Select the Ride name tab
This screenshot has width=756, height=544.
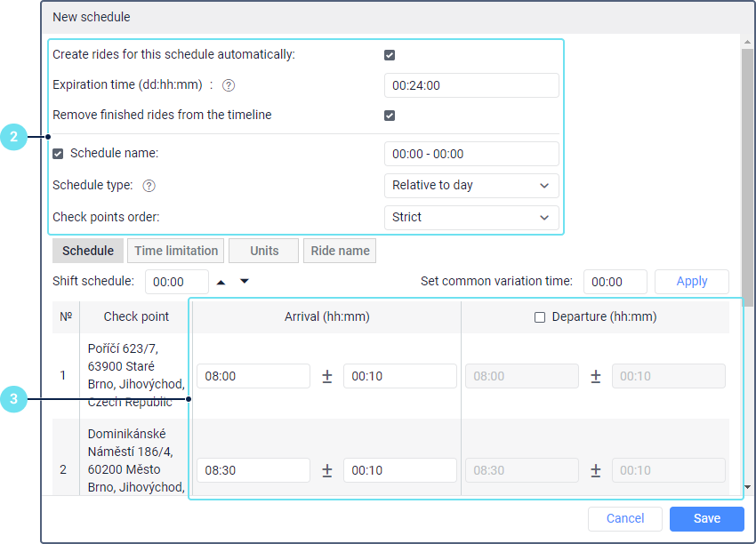pos(340,251)
